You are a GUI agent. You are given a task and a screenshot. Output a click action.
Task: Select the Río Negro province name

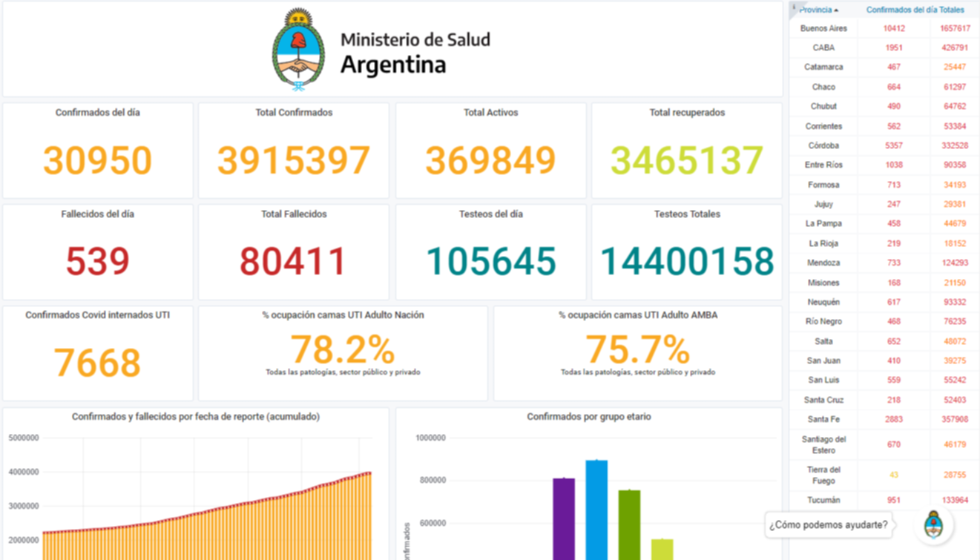tap(823, 321)
